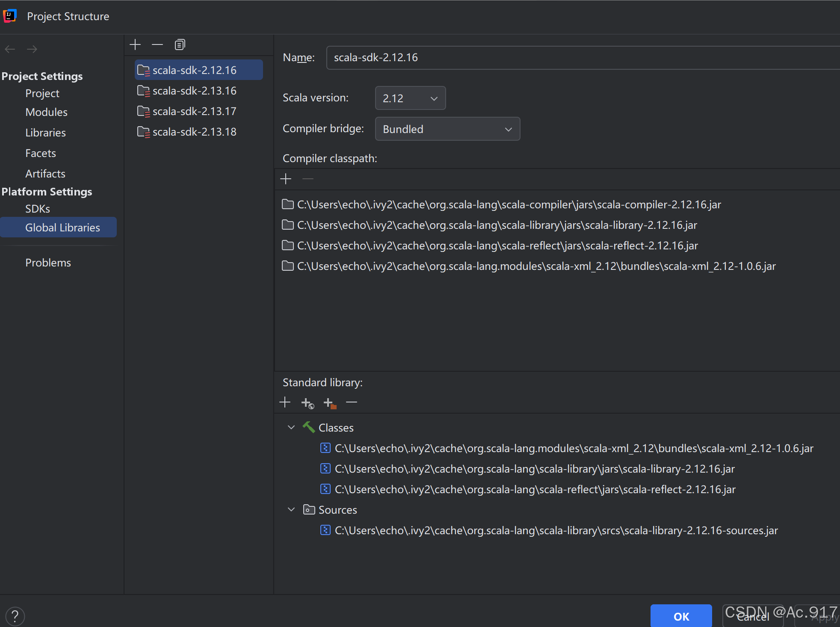Remove an entry from compiler classpath
840x627 pixels.
coord(308,179)
